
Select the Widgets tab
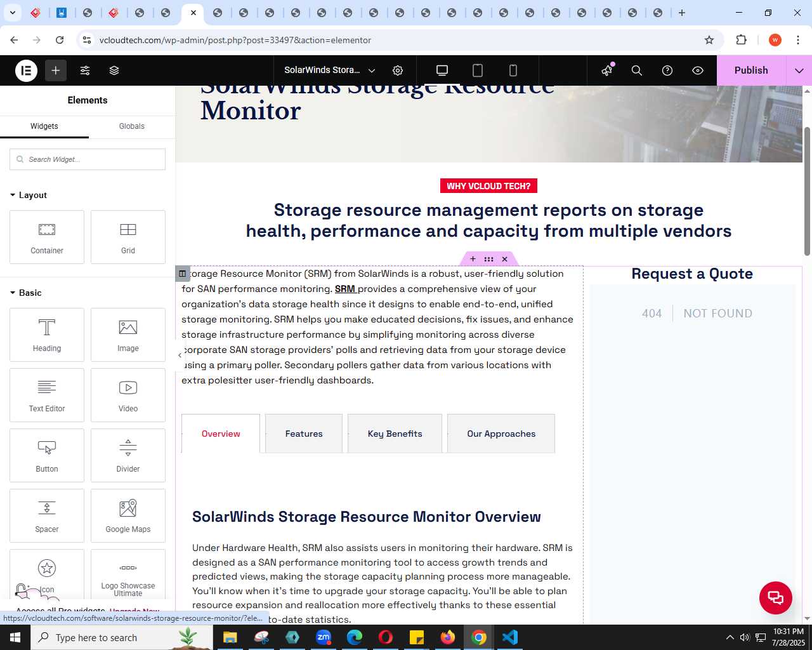[44, 126]
